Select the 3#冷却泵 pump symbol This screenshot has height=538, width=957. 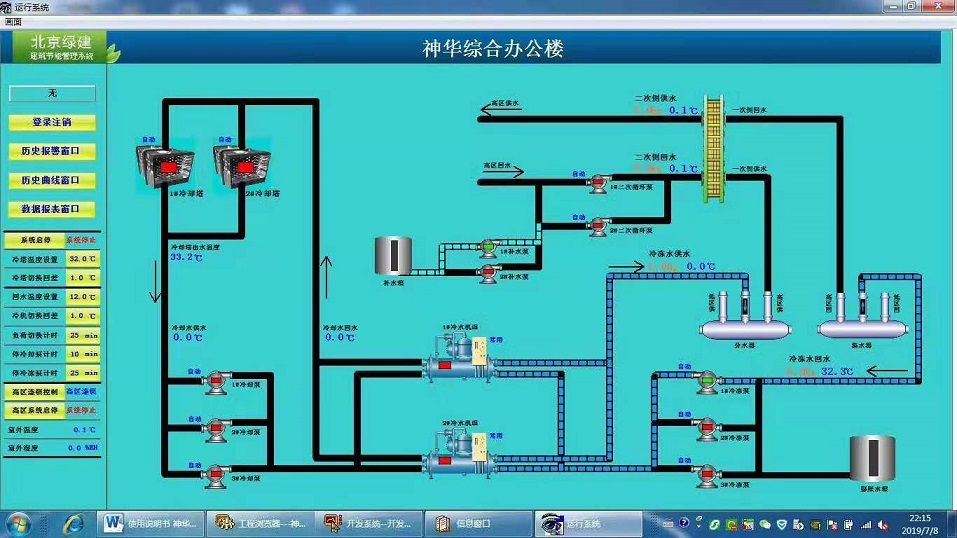pos(213,473)
